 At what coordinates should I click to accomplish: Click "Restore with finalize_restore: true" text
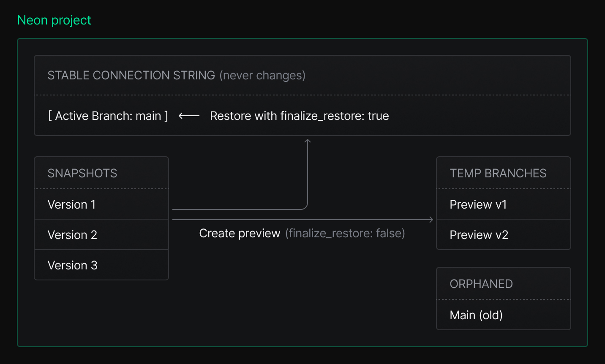[x=299, y=116]
